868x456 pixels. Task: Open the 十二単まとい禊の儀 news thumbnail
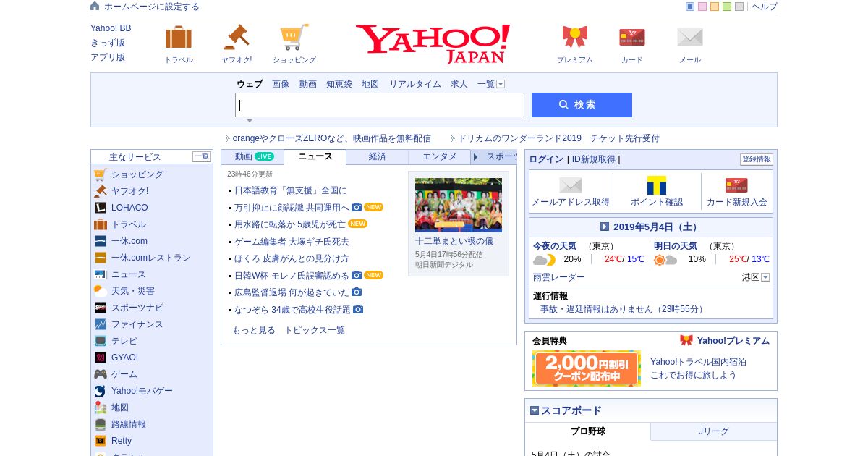click(459, 205)
